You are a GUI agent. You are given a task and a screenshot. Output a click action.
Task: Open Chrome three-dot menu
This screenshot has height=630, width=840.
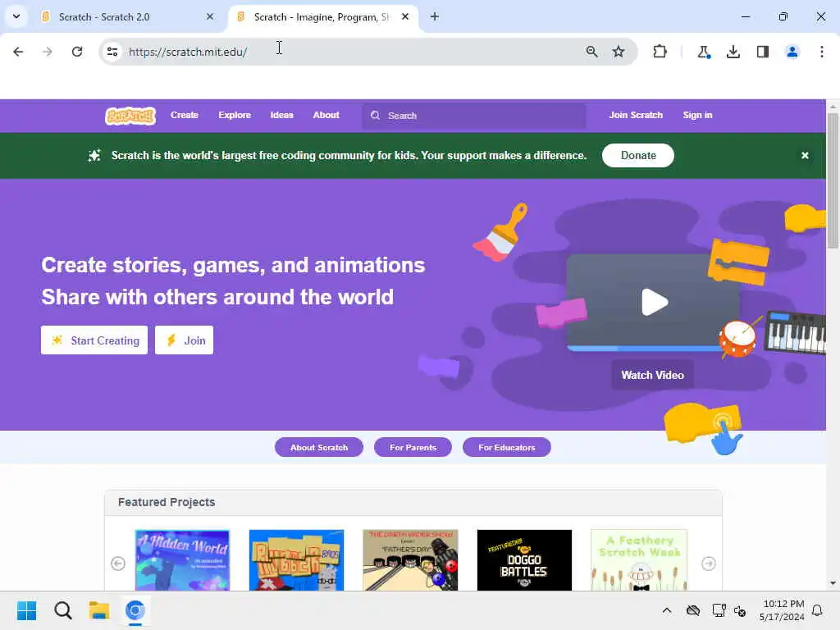(x=821, y=52)
